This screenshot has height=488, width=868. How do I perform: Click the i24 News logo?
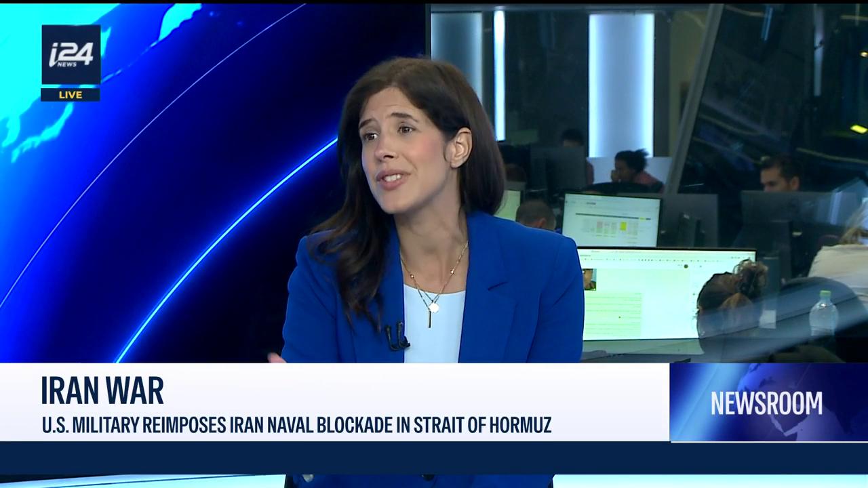pyautogui.click(x=71, y=55)
